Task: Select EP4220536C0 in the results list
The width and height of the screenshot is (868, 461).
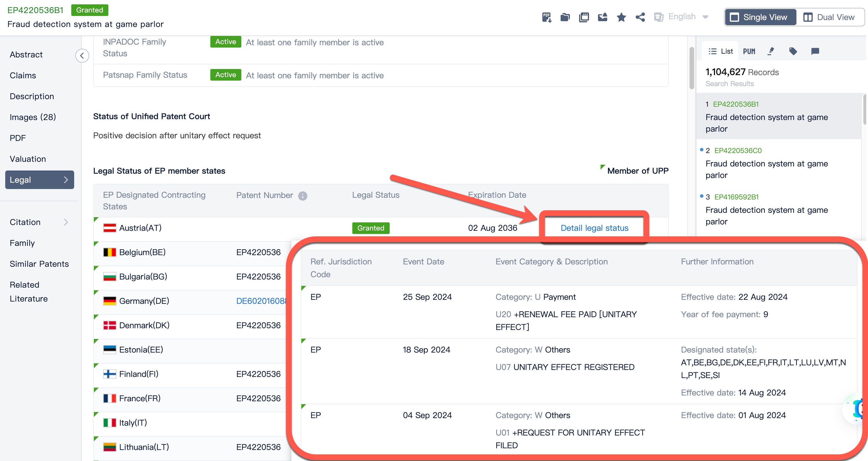Action: (x=738, y=150)
